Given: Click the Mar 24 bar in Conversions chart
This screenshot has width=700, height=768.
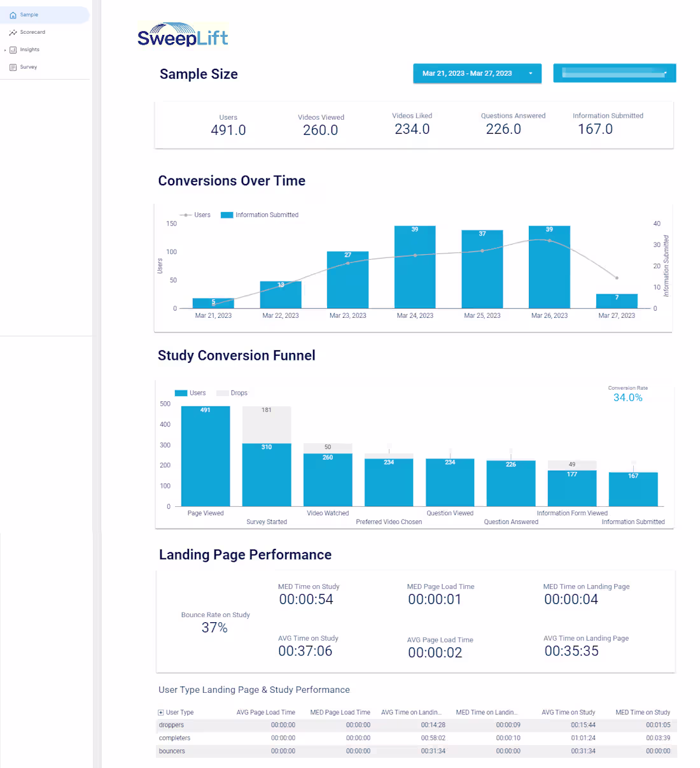Looking at the screenshot, I should click(x=415, y=267).
